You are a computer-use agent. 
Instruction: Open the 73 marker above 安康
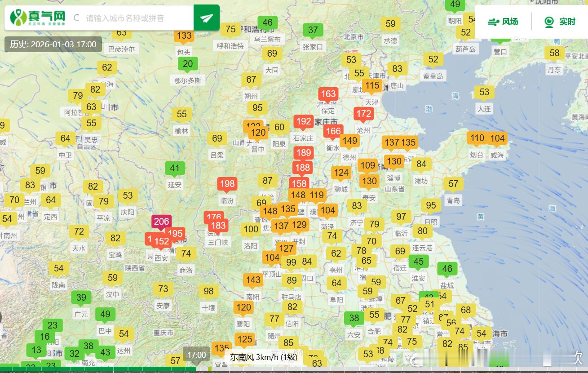(x=163, y=290)
